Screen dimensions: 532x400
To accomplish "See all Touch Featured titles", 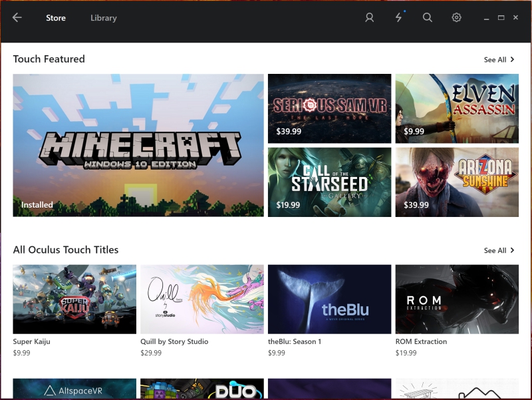I will click(499, 60).
